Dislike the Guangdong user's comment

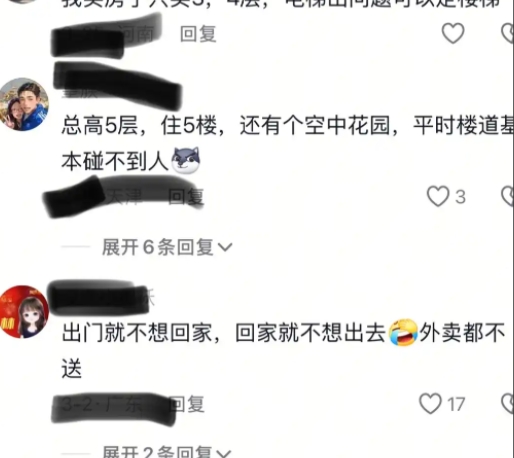pyautogui.click(x=508, y=403)
